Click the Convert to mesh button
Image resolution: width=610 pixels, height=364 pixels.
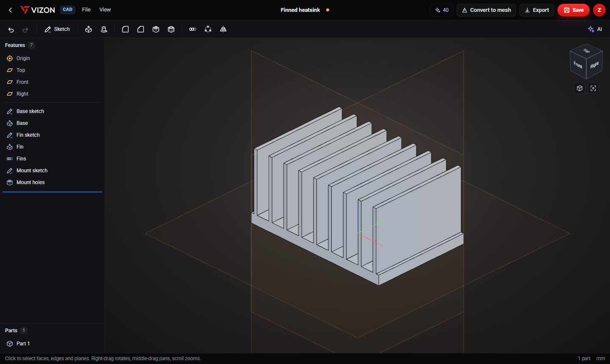[x=486, y=10]
